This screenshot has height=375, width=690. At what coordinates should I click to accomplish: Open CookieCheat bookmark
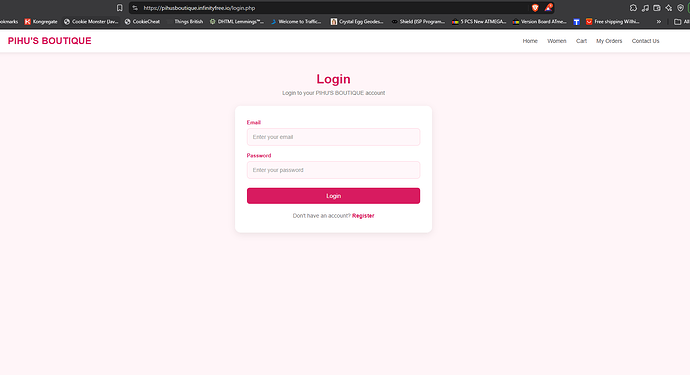point(142,22)
